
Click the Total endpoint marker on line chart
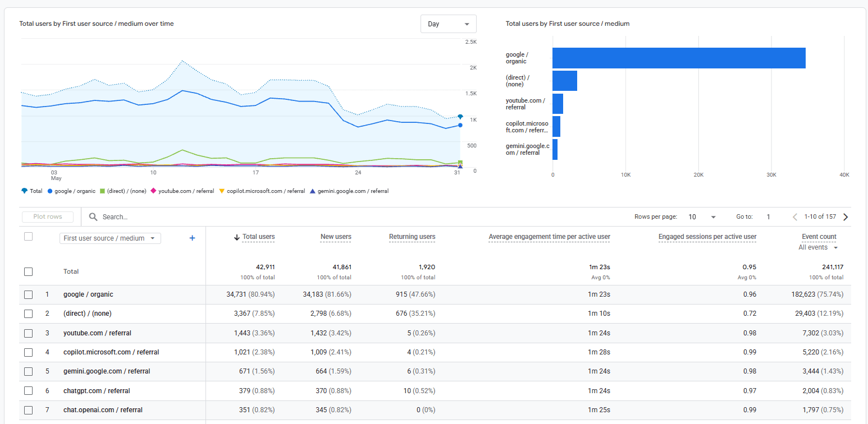click(460, 117)
